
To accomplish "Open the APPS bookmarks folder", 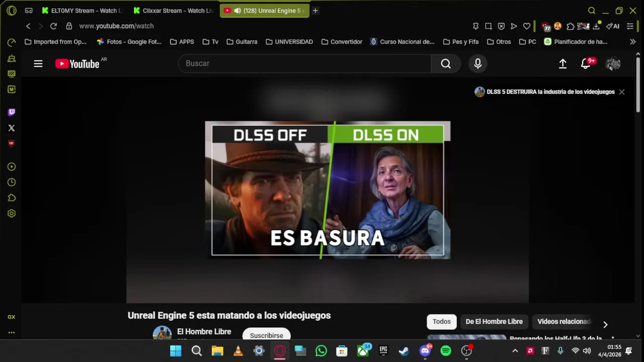I will [x=182, y=42].
